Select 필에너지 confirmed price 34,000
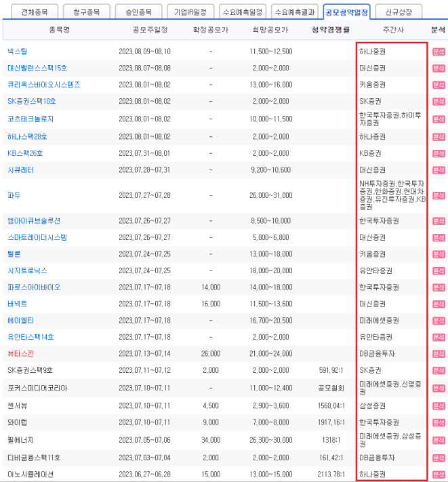Viewport: 448px width, 482px height. tap(211, 440)
